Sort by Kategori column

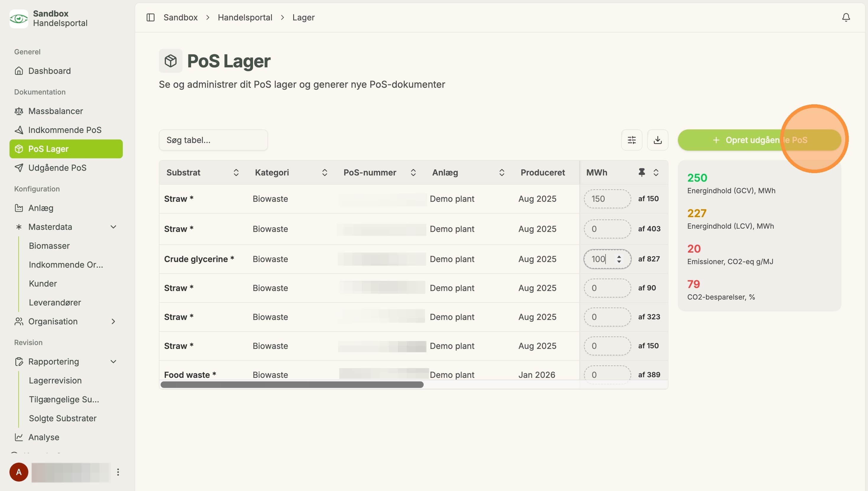tap(324, 172)
